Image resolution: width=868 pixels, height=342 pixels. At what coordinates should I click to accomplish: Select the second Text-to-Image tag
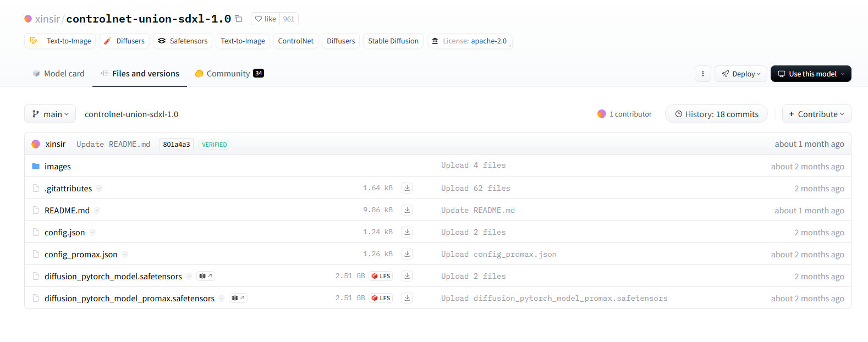click(243, 41)
